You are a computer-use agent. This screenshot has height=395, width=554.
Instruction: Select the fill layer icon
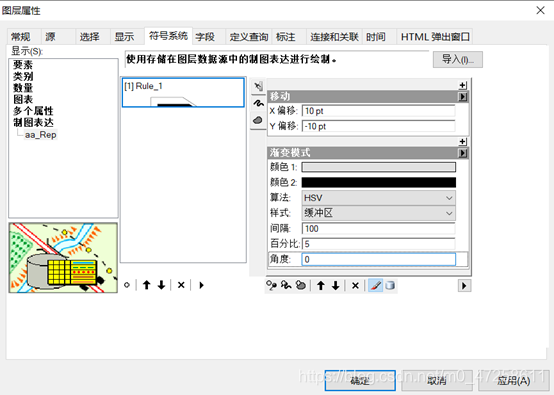tap(258, 120)
